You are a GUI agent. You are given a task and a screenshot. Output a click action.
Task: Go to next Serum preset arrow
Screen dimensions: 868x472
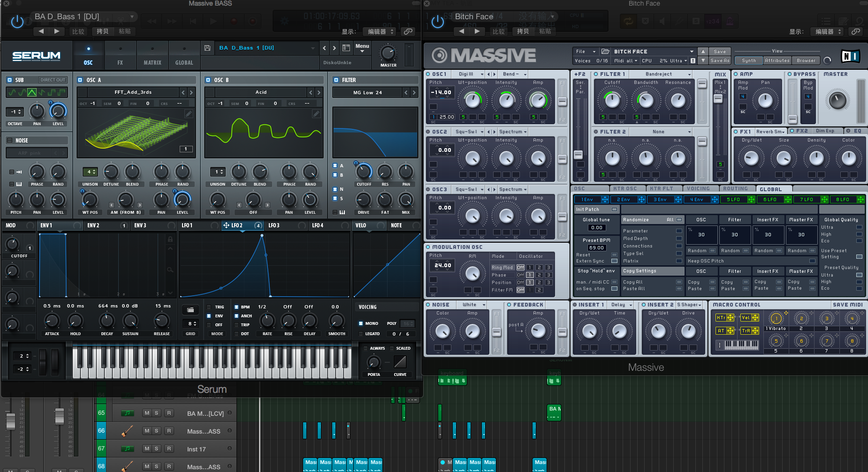click(x=334, y=48)
